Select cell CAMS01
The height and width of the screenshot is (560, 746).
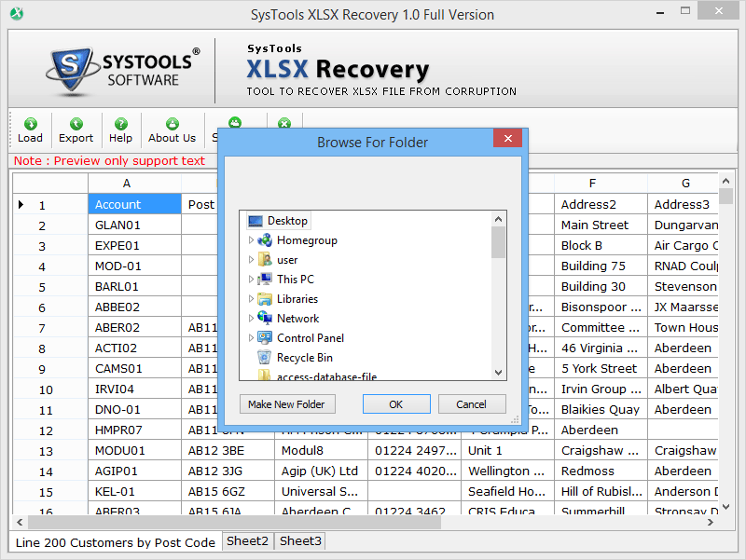134,368
